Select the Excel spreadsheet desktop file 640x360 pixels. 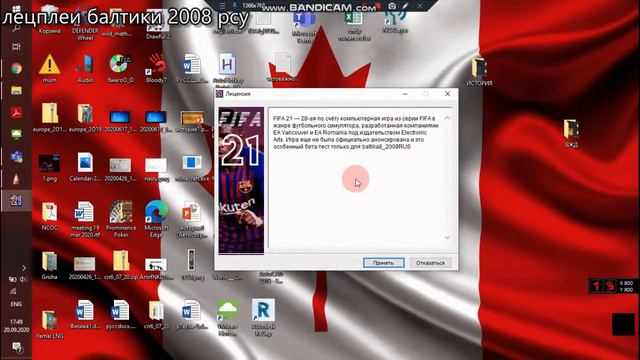pos(353,24)
